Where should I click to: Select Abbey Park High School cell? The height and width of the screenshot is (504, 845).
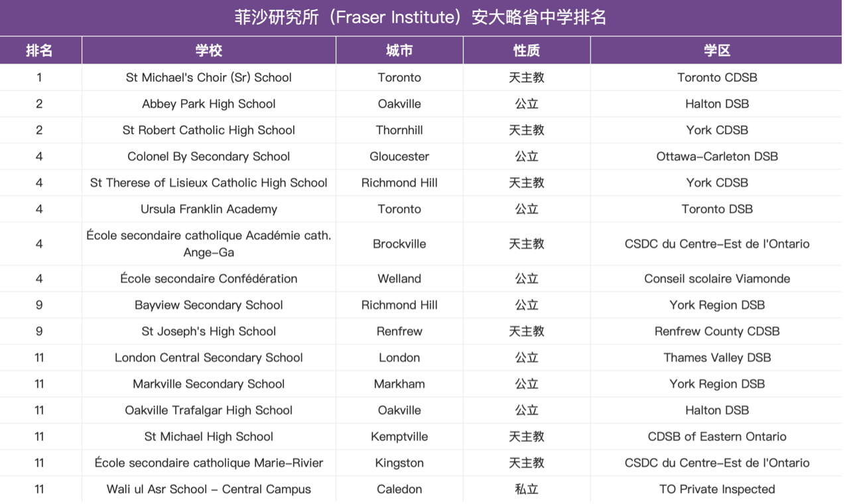209,104
